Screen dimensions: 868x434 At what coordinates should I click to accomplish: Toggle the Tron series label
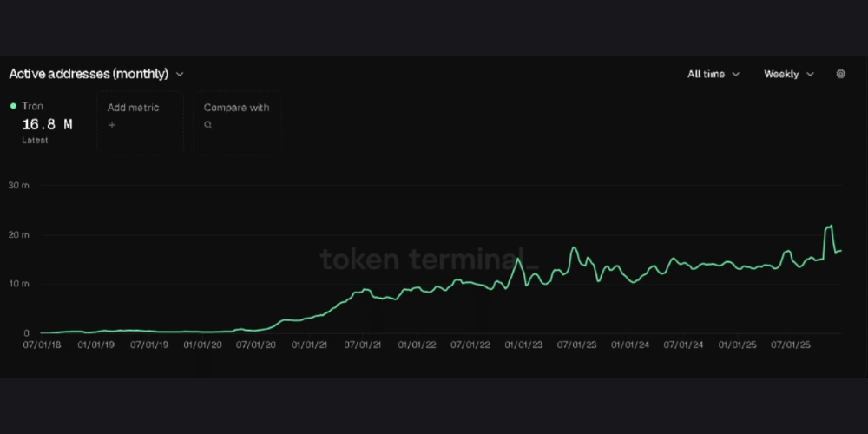click(x=32, y=106)
